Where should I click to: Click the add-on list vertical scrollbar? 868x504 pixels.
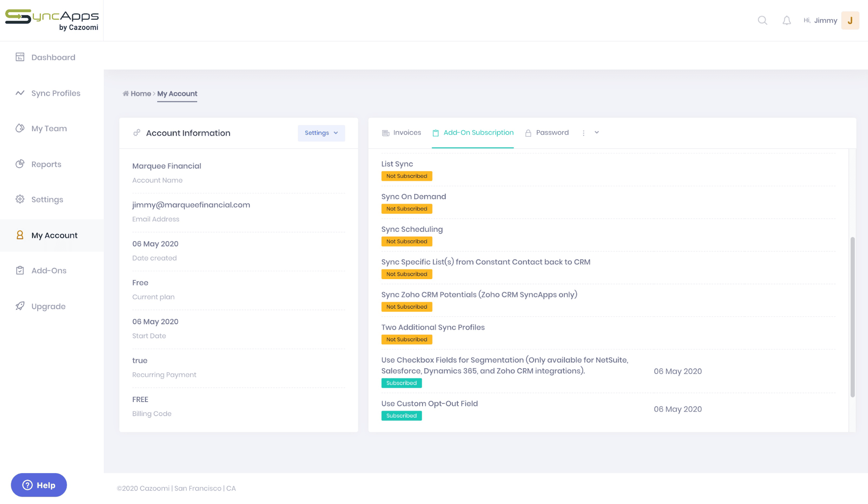pyautogui.click(x=852, y=317)
